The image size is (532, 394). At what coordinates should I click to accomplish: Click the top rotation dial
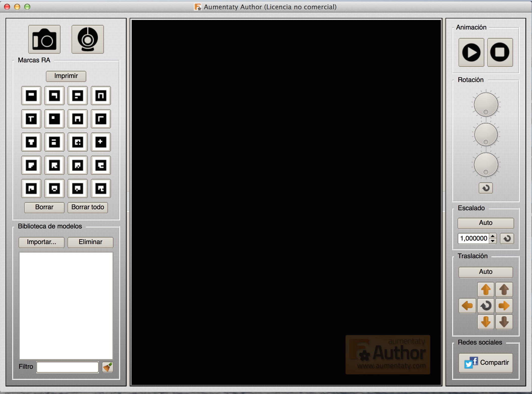point(486,104)
